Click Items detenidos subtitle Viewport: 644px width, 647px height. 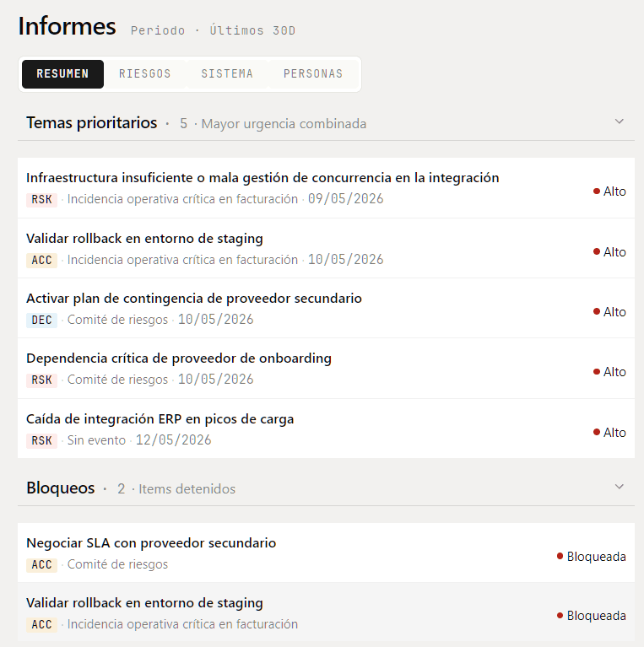187,489
